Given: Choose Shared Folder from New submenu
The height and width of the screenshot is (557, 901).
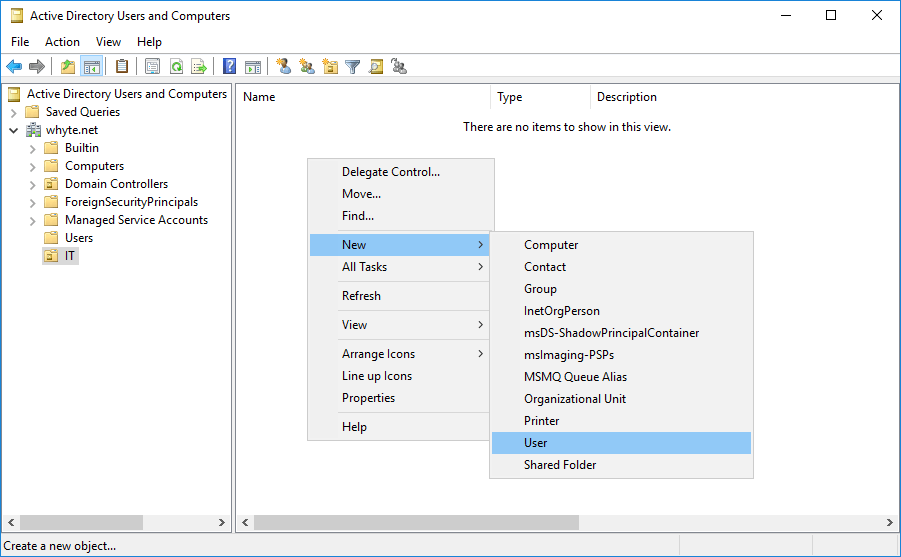Looking at the screenshot, I should (x=621, y=465).
